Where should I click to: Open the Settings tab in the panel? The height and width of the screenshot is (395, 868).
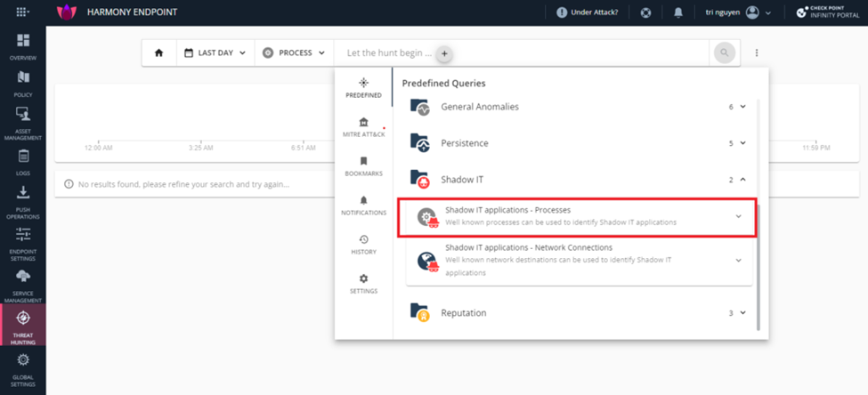pos(364,285)
